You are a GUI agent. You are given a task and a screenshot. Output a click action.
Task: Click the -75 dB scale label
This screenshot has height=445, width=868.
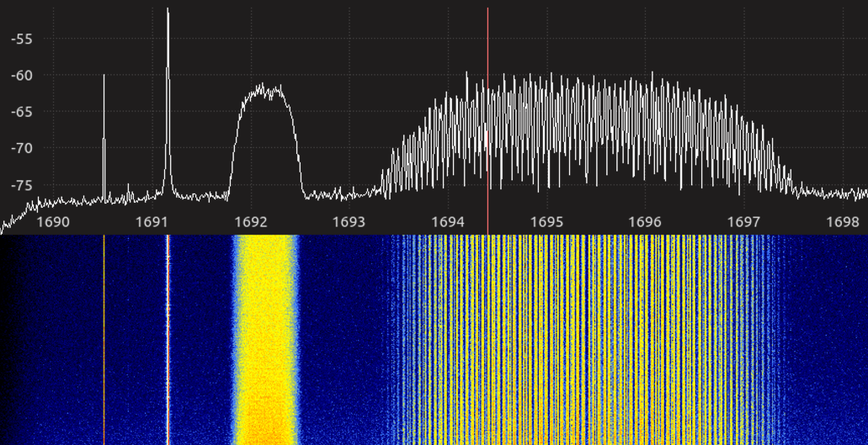click(23, 185)
